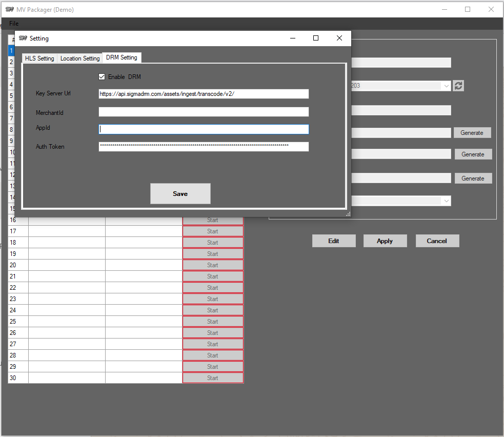Minimize the Setting dialog window
Screen dimensions: 504x437
pyautogui.click(x=293, y=38)
